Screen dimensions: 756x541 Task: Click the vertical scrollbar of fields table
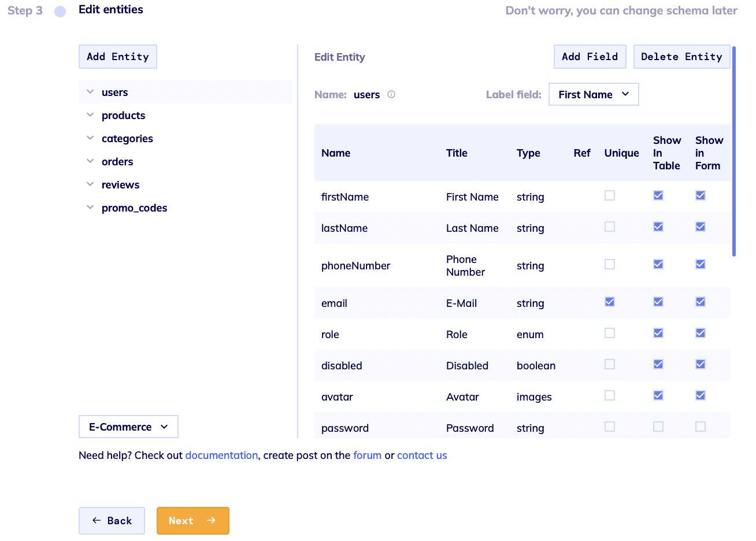[x=733, y=151]
